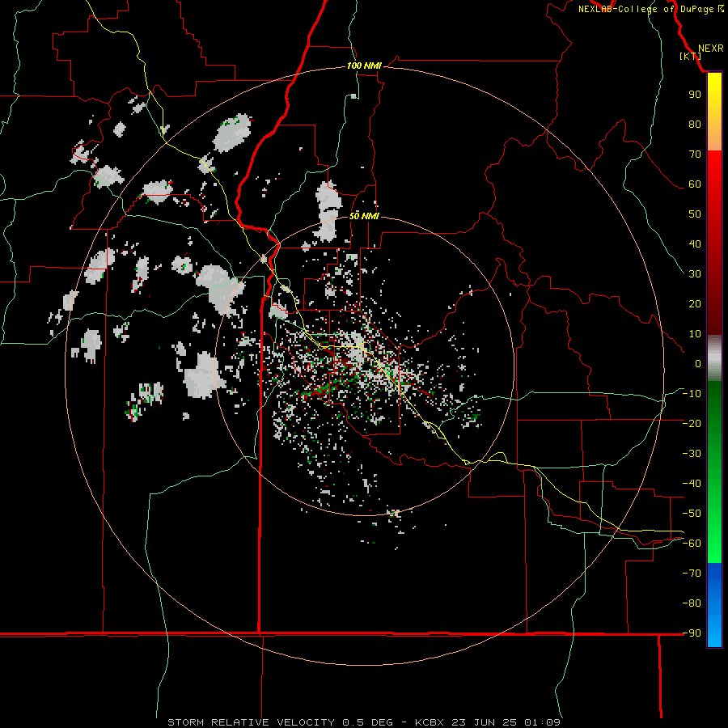Screen dimensions: 728x728
Task: Click the 70 value on the velocity scale
Action: point(695,154)
